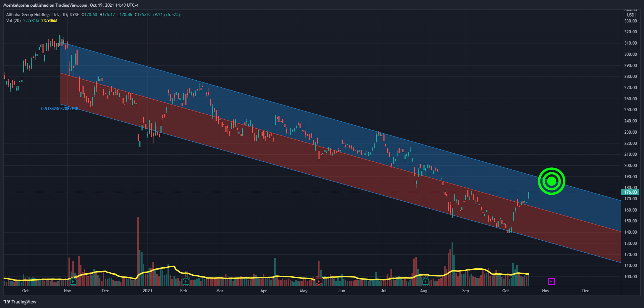This screenshot has height=308, width=644.
Task: Click the 330.00 price axis label
Action: 631,21
